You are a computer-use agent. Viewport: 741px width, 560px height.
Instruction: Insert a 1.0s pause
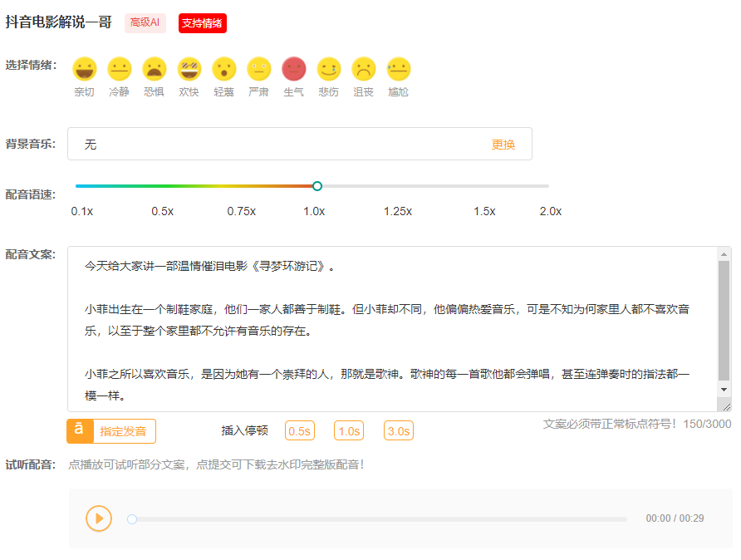tap(349, 431)
